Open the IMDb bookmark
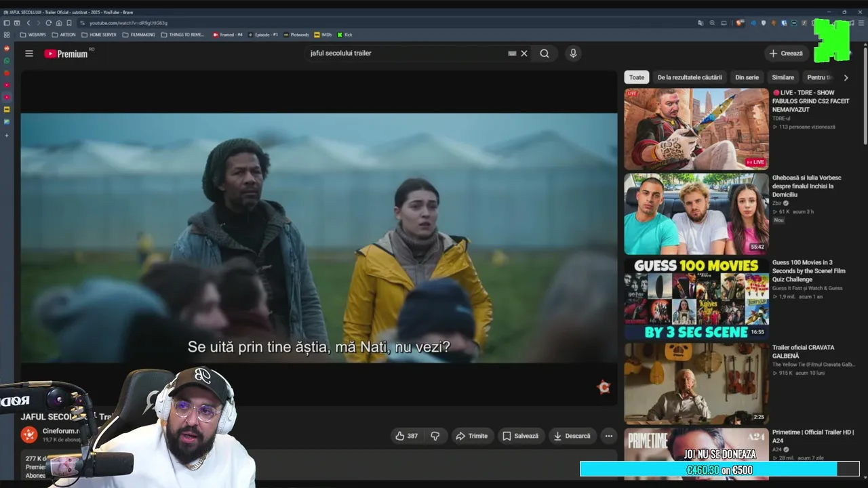 (323, 35)
